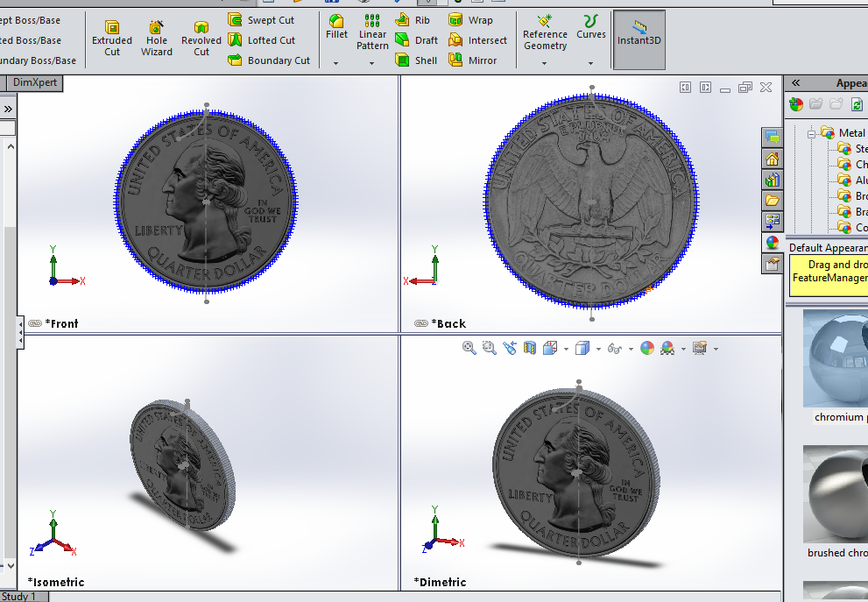Open the View Palette task pane tab
Viewport: 868px width, 602px height.
pyautogui.click(x=772, y=222)
